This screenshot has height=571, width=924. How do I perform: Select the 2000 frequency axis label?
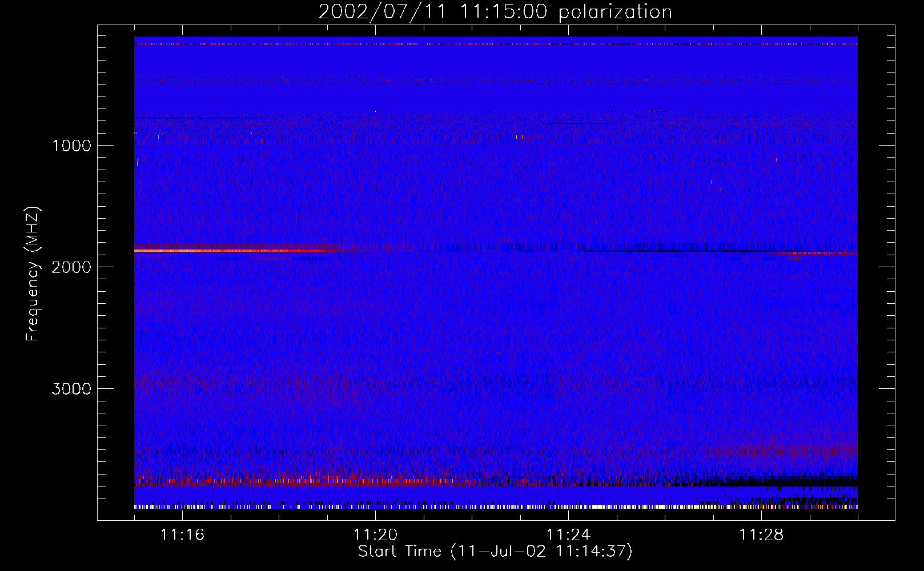71,267
